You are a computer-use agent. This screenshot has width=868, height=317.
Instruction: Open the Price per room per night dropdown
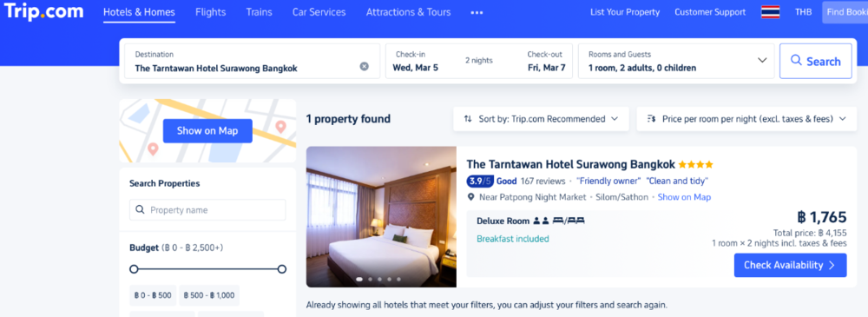[746, 119]
